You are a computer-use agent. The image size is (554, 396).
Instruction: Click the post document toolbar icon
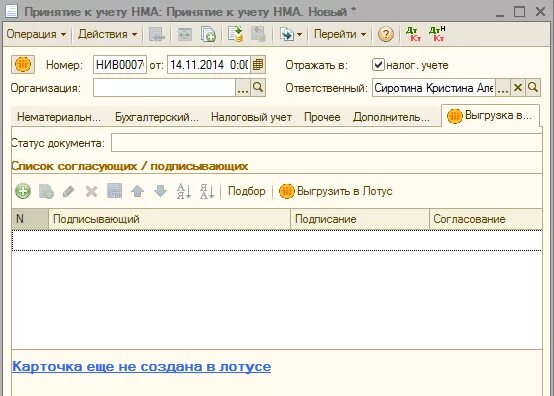(235, 35)
